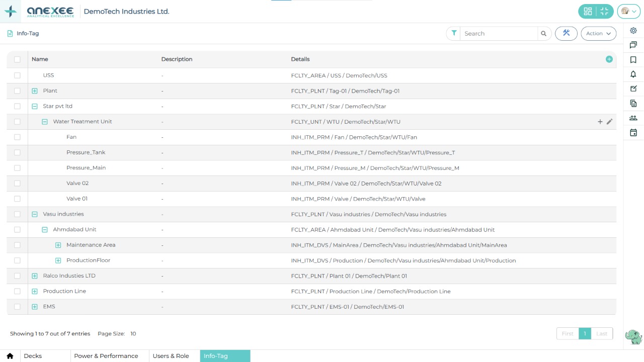Click the calendar icon in the sidebar
This screenshot has height=362, width=644.
633,132
